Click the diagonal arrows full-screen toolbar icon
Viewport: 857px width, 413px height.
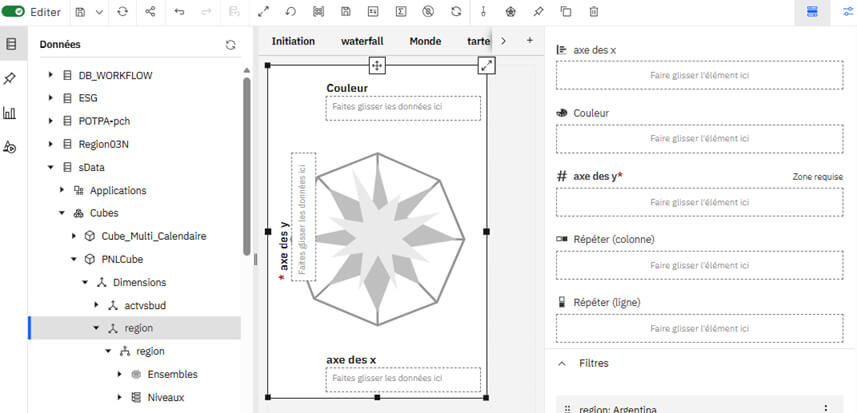coord(263,12)
